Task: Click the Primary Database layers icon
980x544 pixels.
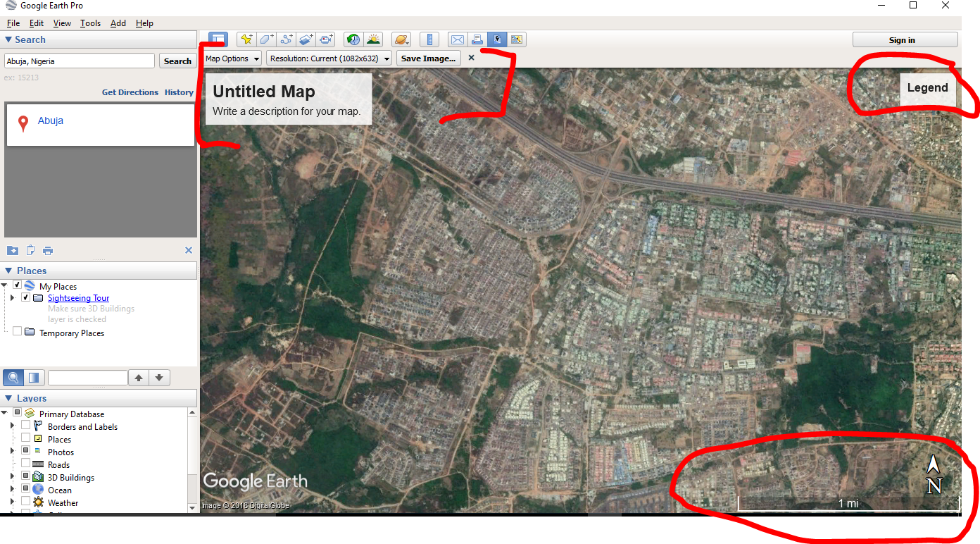Action: click(30, 414)
